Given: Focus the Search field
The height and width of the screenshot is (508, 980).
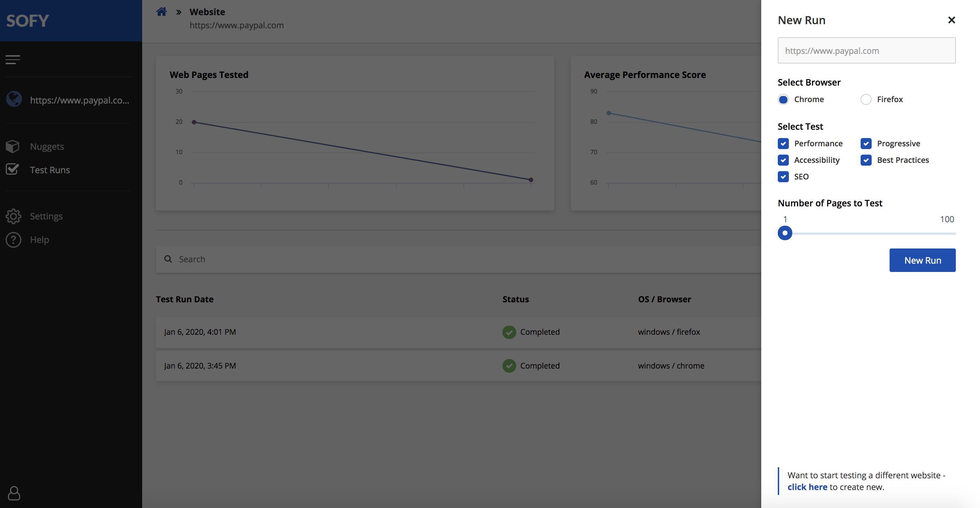Looking at the screenshot, I should point(458,259).
